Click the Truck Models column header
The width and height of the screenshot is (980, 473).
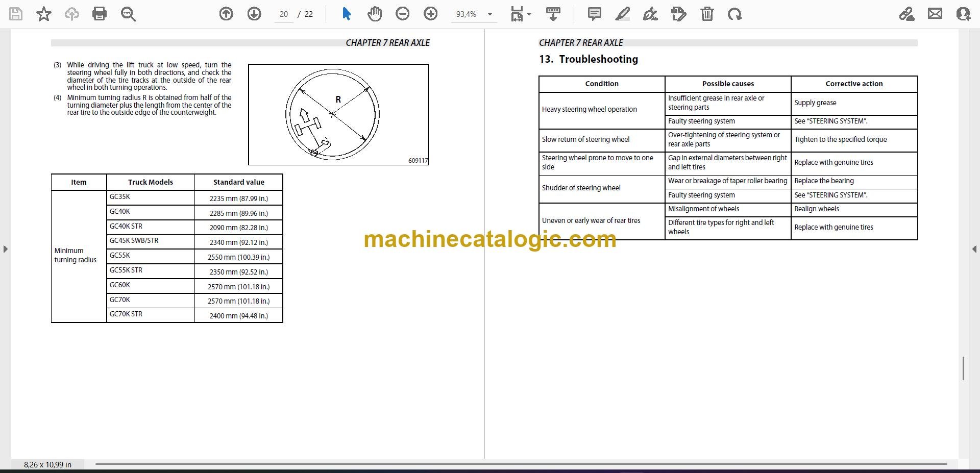click(x=151, y=182)
